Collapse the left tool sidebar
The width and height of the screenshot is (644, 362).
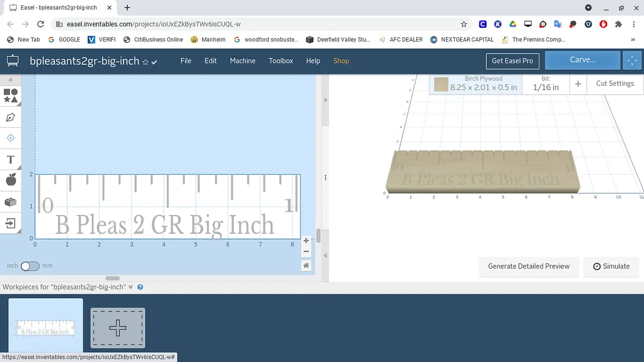pyautogui.click(x=11, y=80)
